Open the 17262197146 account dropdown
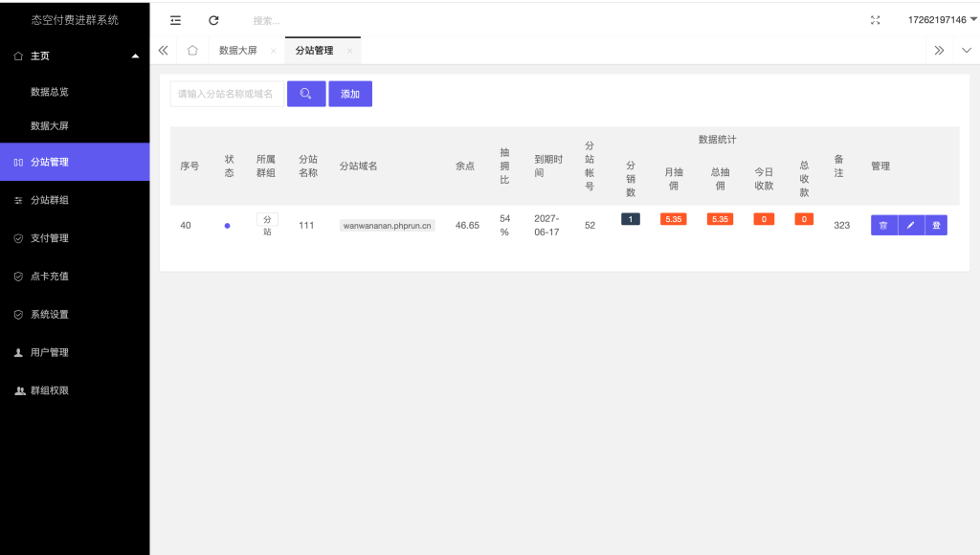 tap(942, 19)
